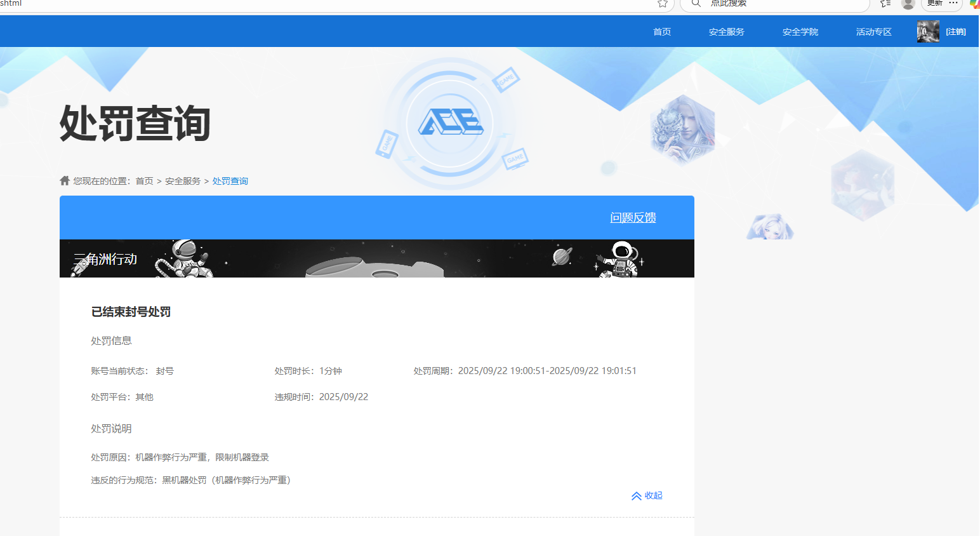Open the 活动专区 navigation menu
The height and width of the screenshot is (536, 980).
(873, 31)
